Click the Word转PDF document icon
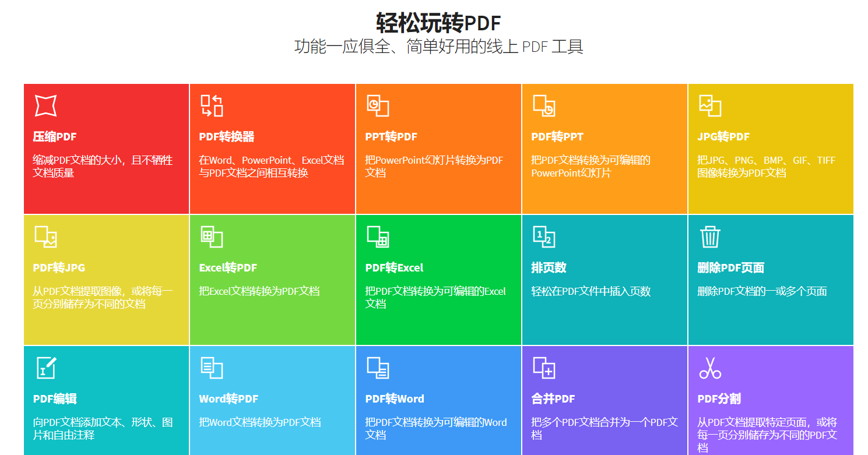Screen dimensions: 868x455 click(x=212, y=368)
